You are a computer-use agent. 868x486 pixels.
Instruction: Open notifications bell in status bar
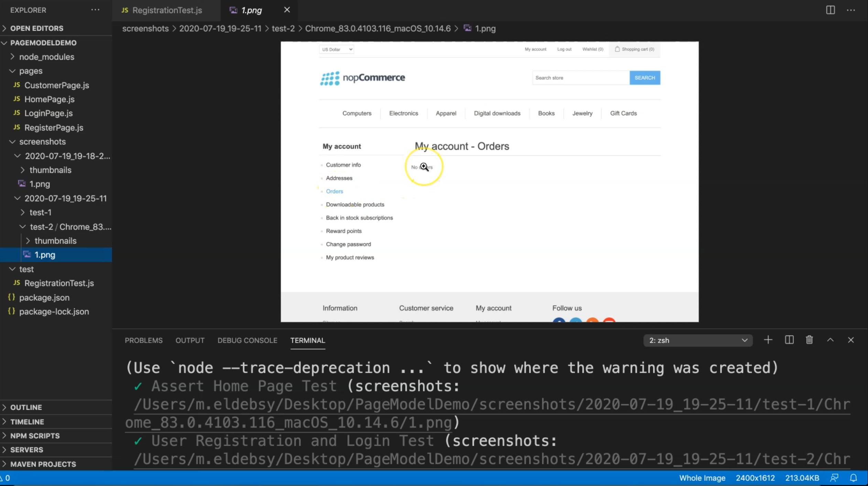pos(854,478)
